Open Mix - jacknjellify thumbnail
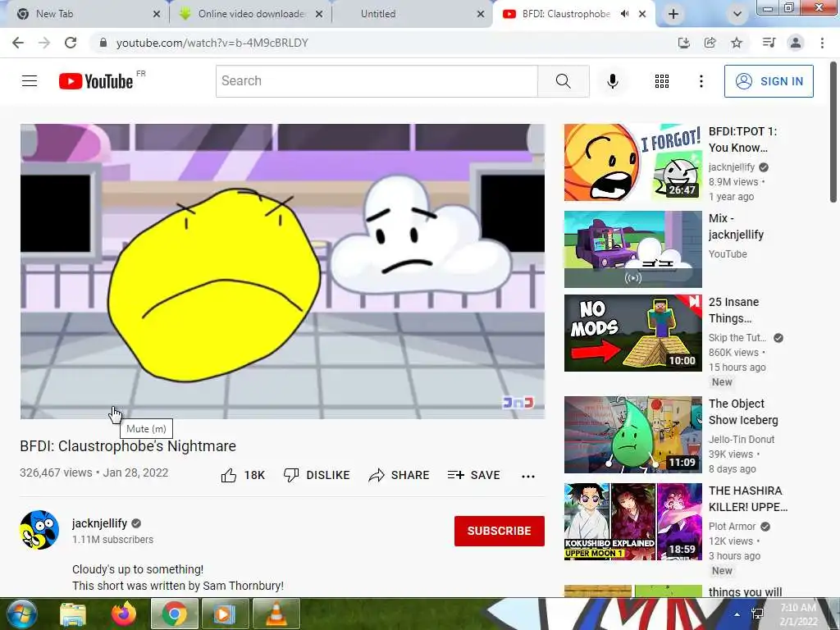Image resolution: width=840 pixels, height=630 pixels. point(632,249)
